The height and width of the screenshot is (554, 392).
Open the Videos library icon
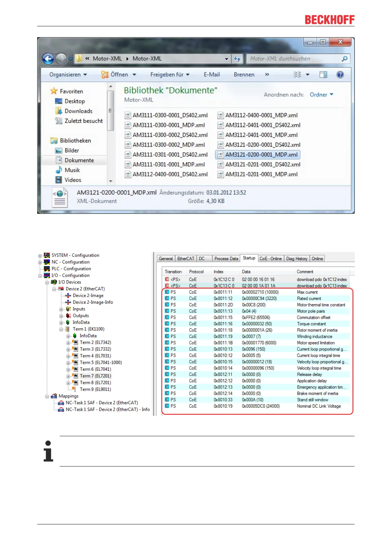click(59, 180)
